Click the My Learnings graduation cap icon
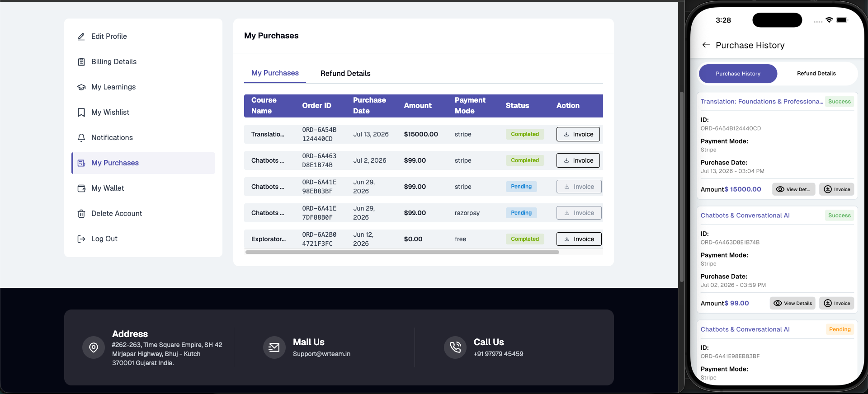 point(81,87)
